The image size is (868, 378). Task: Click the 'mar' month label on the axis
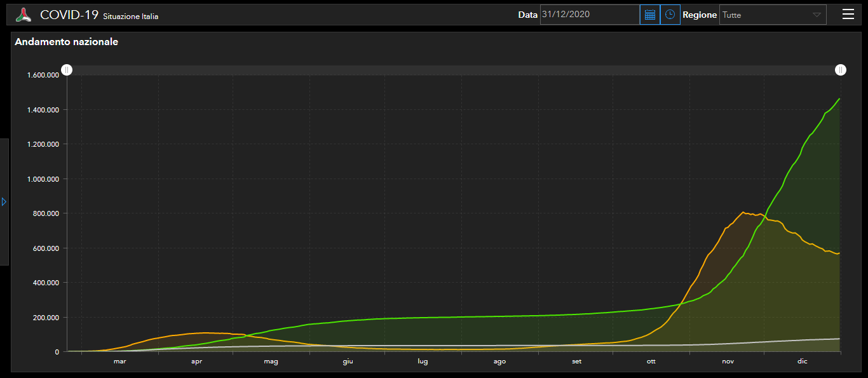pos(119,361)
